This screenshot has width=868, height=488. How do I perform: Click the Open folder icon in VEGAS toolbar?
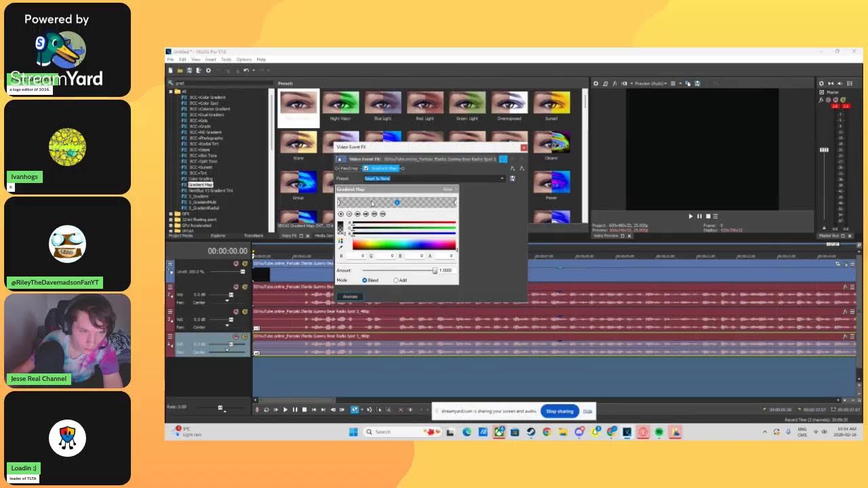[x=180, y=70]
